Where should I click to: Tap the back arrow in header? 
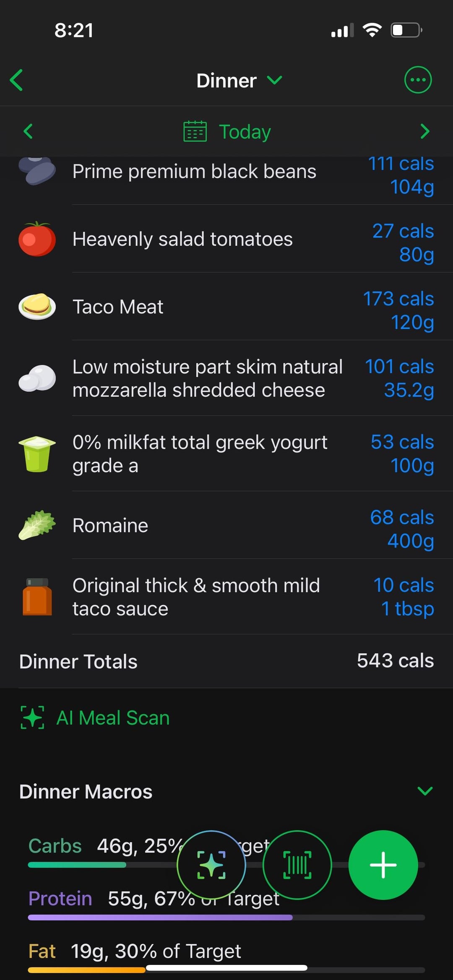tap(17, 80)
